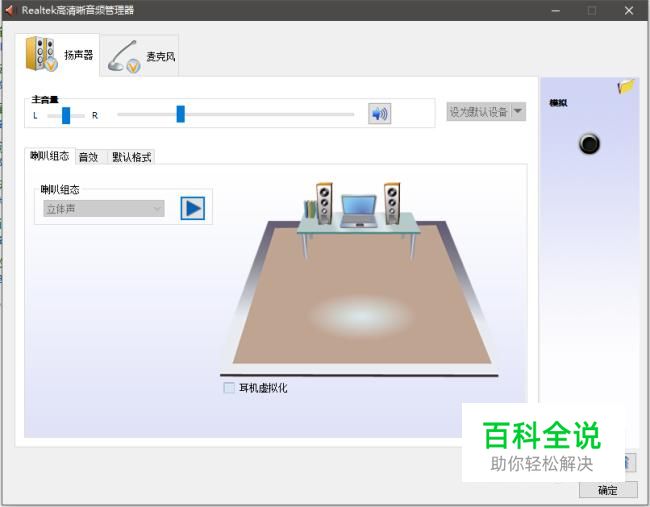The height and width of the screenshot is (507, 650).
Task: Click the right speaker in the room diagram
Action: 392,203
